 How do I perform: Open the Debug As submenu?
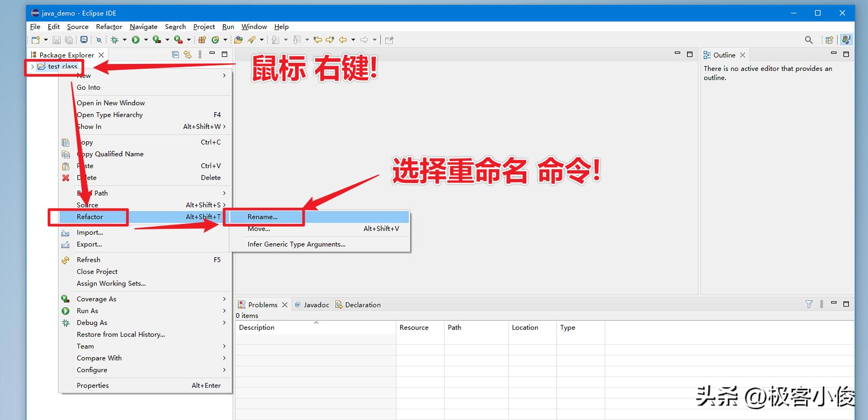click(x=145, y=323)
